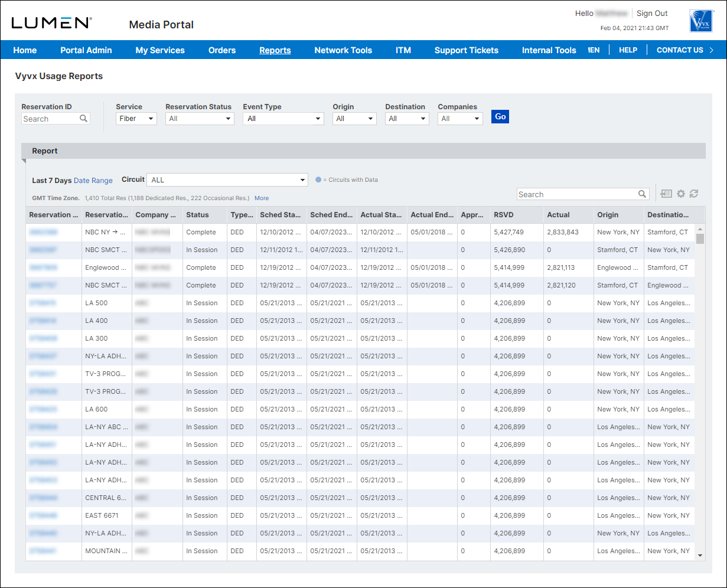
Task: Open reservation ID link in LA 500 row
Action: tap(43, 303)
